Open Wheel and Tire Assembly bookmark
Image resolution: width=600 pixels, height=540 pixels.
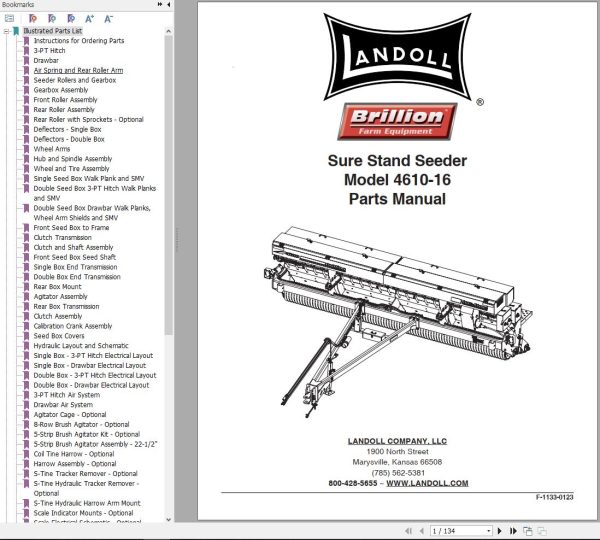click(71, 169)
